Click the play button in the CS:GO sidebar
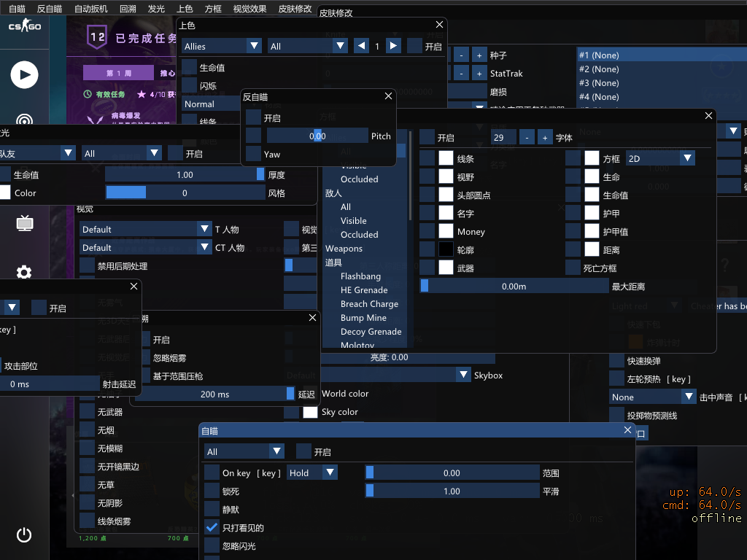This screenshot has height=560, width=747. (24, 74)
